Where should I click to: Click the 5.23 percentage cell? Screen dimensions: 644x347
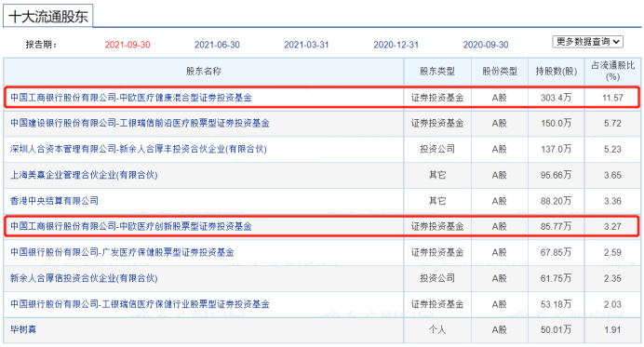coord(612,149)
